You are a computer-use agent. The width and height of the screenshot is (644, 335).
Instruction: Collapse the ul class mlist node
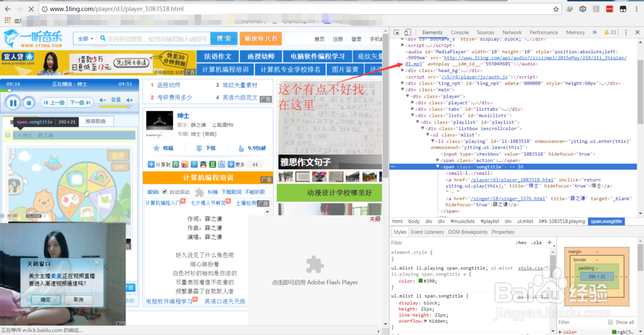(x=428, y=135)
